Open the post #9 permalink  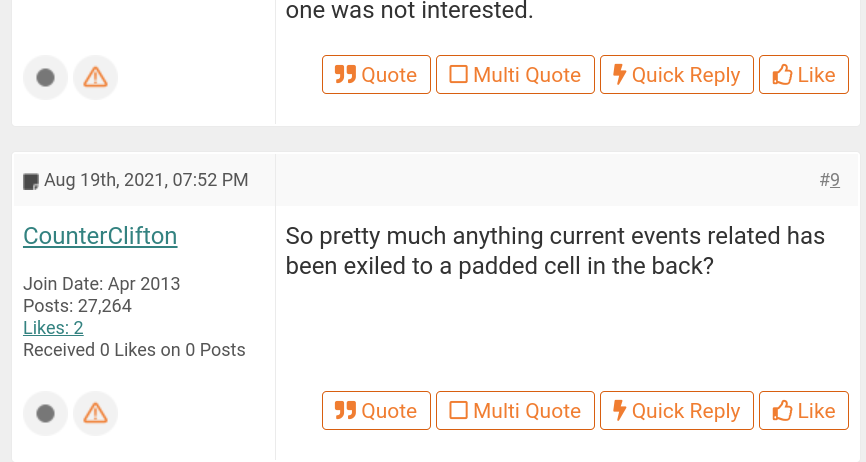[x=834, y=180]
